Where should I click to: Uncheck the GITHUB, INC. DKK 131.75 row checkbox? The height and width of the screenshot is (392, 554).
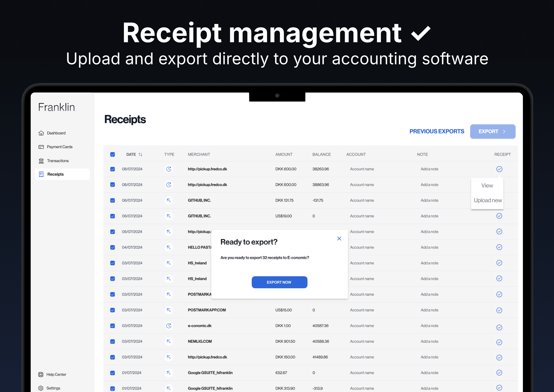(x=113, y=200)
